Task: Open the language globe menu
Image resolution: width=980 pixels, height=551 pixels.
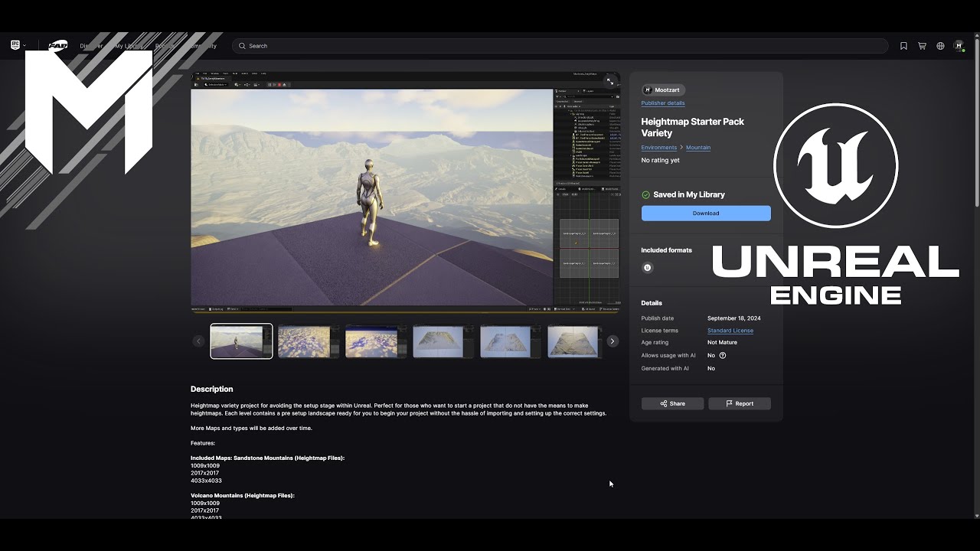Action: click(940, 46)
